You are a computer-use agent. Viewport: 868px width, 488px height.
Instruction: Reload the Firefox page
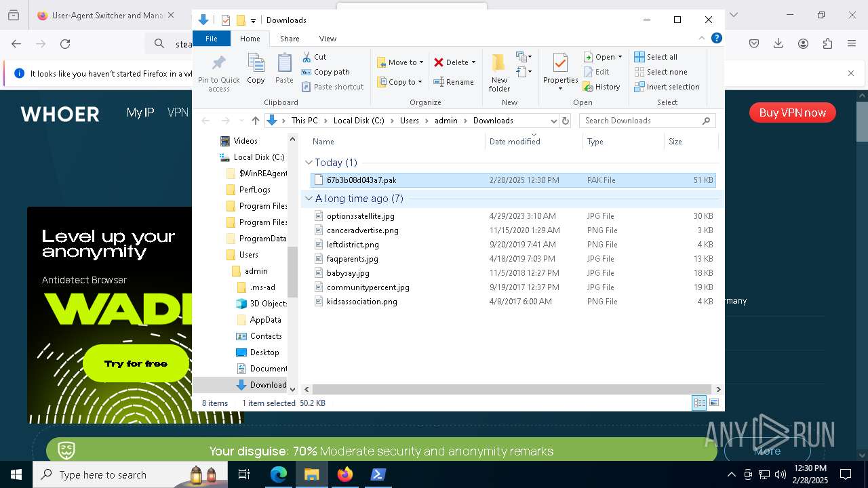[x=65, y=44]
